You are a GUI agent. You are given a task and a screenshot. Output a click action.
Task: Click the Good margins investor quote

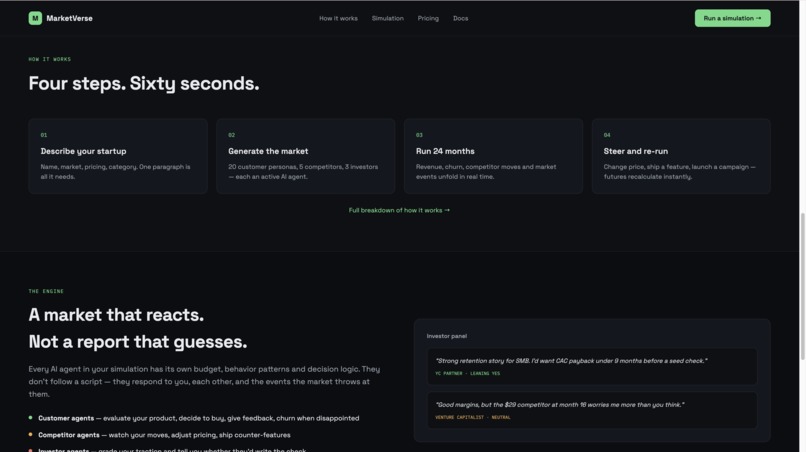pyautogui.click(x=560, y=405)
